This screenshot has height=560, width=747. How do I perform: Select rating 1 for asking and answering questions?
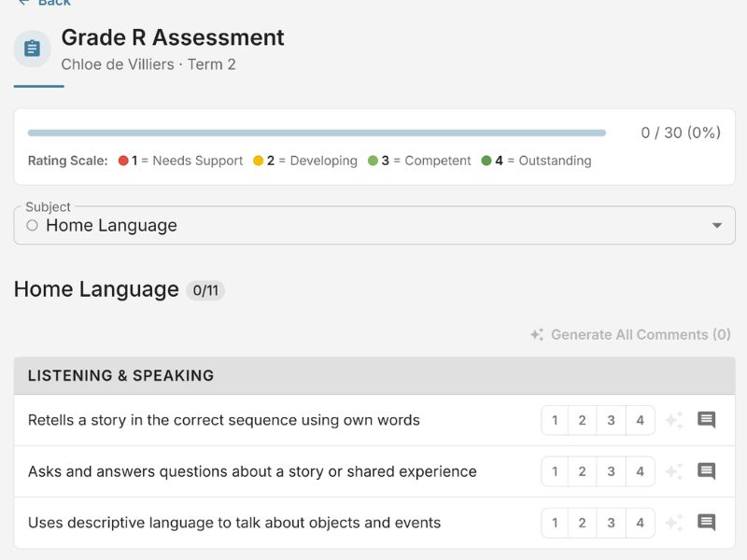pyautogui.click(x=554, y=471)
